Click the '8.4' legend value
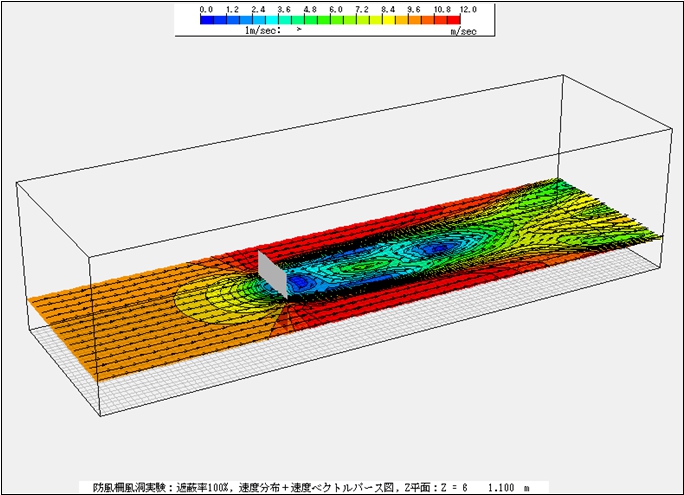Screen dimensions: 684x495 point(389,10)
